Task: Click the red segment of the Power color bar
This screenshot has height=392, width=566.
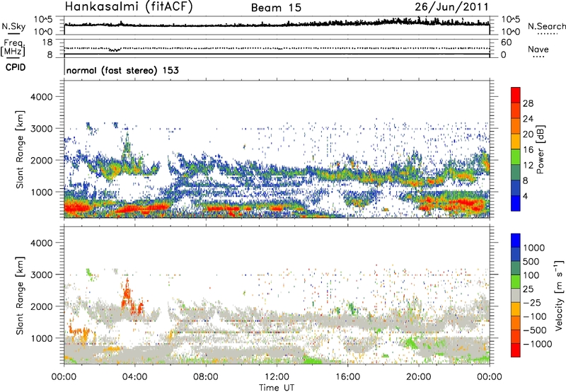Action: point(516,95)
